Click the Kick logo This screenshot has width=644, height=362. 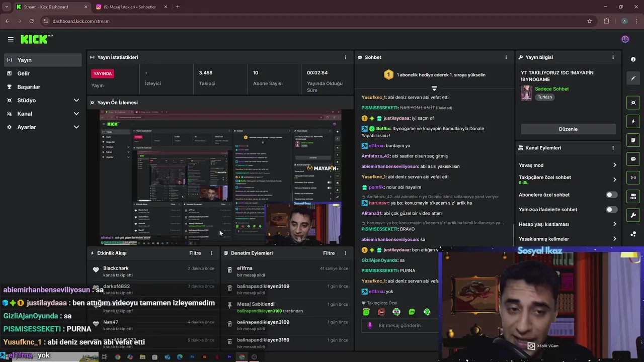point(37,39)
